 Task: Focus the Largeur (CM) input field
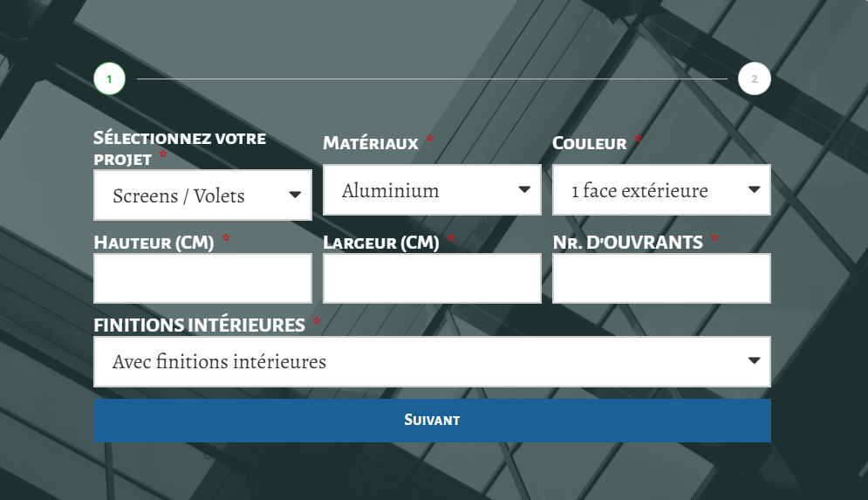(432, 278)
